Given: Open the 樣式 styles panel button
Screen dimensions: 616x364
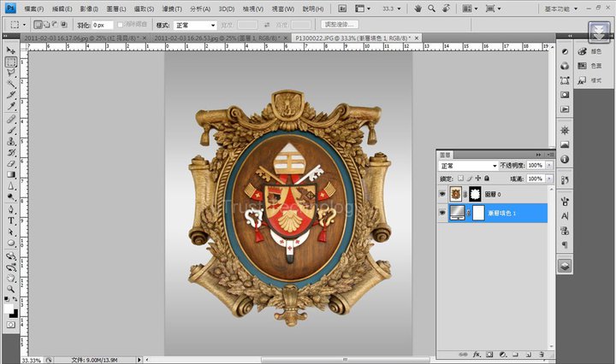Looking at the screenshot, I should pos(589,80).
